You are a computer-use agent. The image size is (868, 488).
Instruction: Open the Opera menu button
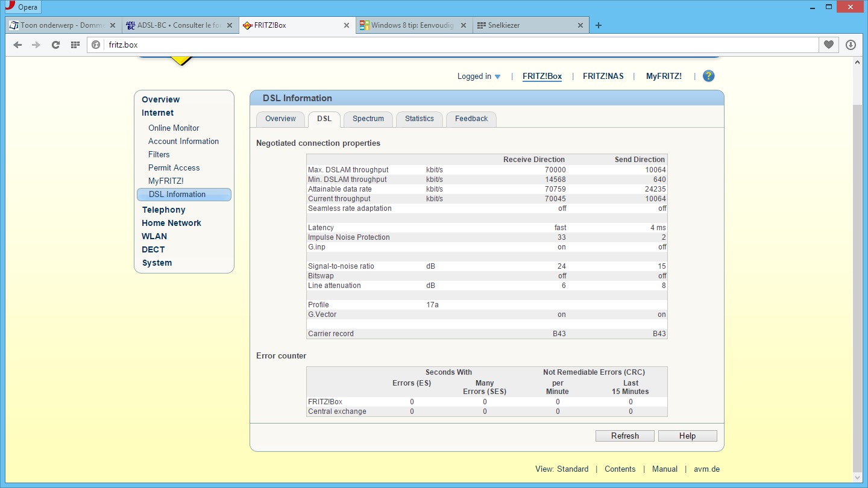point(22,7)
